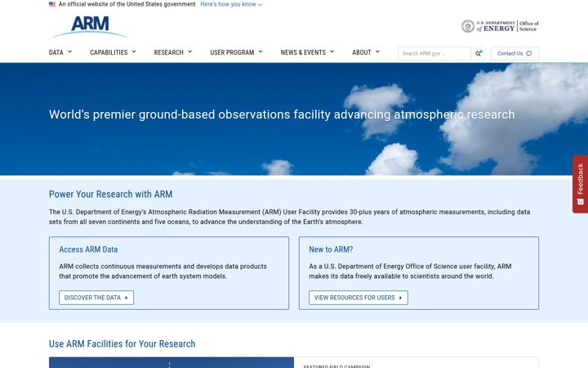The width and height of the screenshot is (588, 368).
Task: Click the chat bubble icon on Contact Us
Action: click(x=528, y=53)
